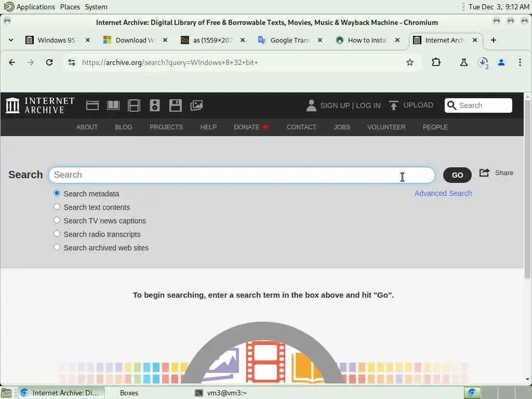The height and width of the screenshot is (399, 532).
Task: Open the System menu in top panel
Action: coord(96,7)
